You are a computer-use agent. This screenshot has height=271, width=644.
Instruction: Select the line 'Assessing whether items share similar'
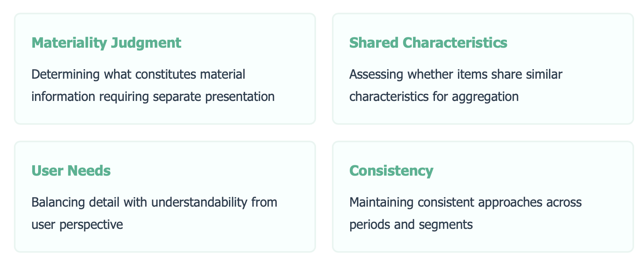coord(456,74)
